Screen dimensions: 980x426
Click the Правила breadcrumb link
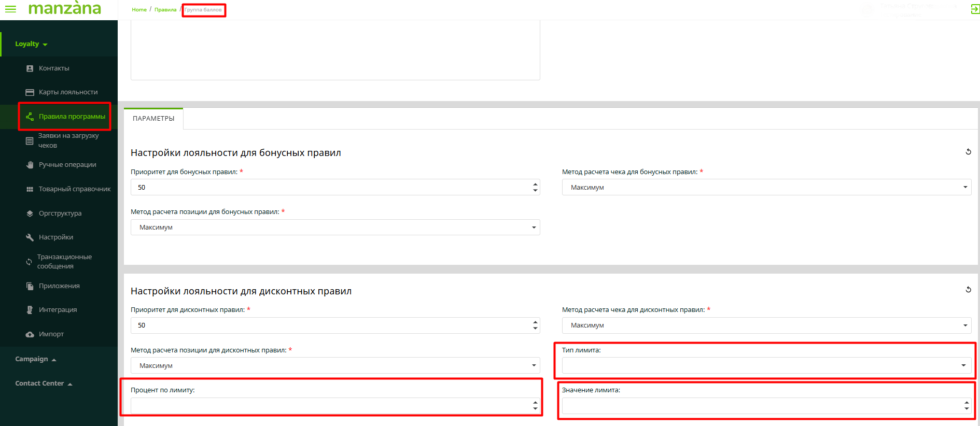(x=165, y=10)
